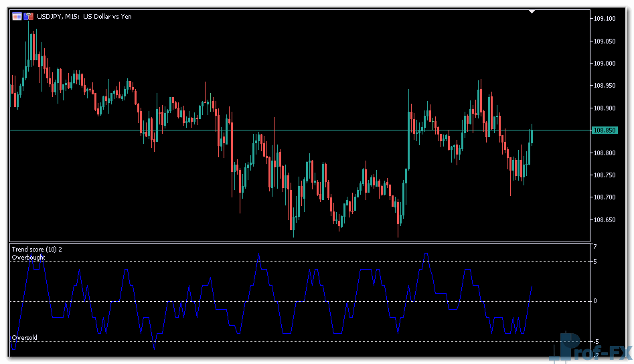634x364 pixels.
Task: Click the -5 value on indicator scale
Action: coord(595,342)
